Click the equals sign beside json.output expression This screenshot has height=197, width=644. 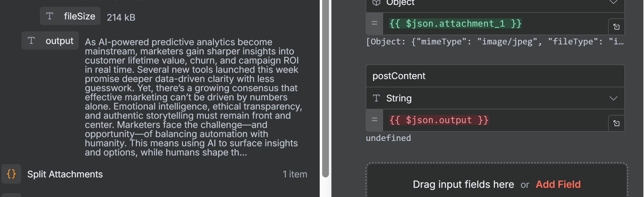(374, 120)
